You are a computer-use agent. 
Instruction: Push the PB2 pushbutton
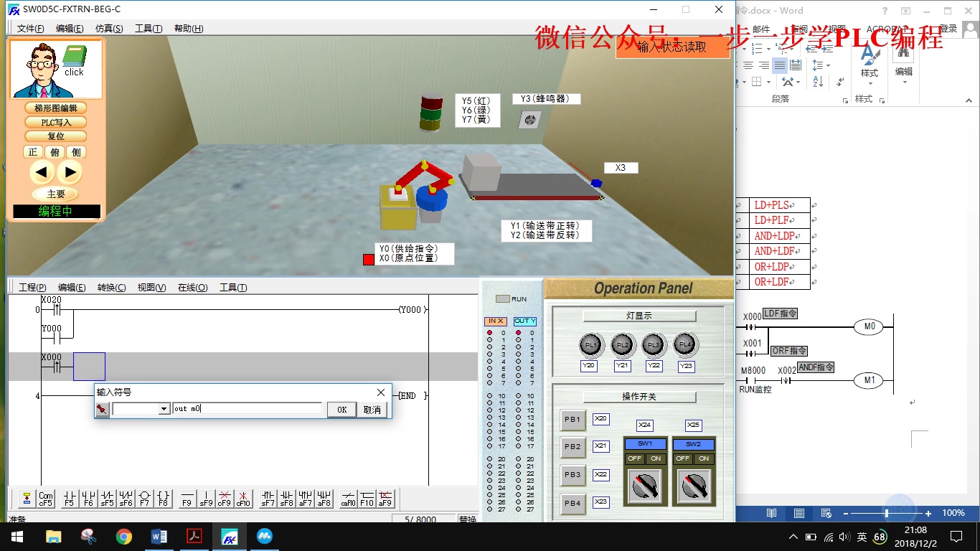pos(573,447)
